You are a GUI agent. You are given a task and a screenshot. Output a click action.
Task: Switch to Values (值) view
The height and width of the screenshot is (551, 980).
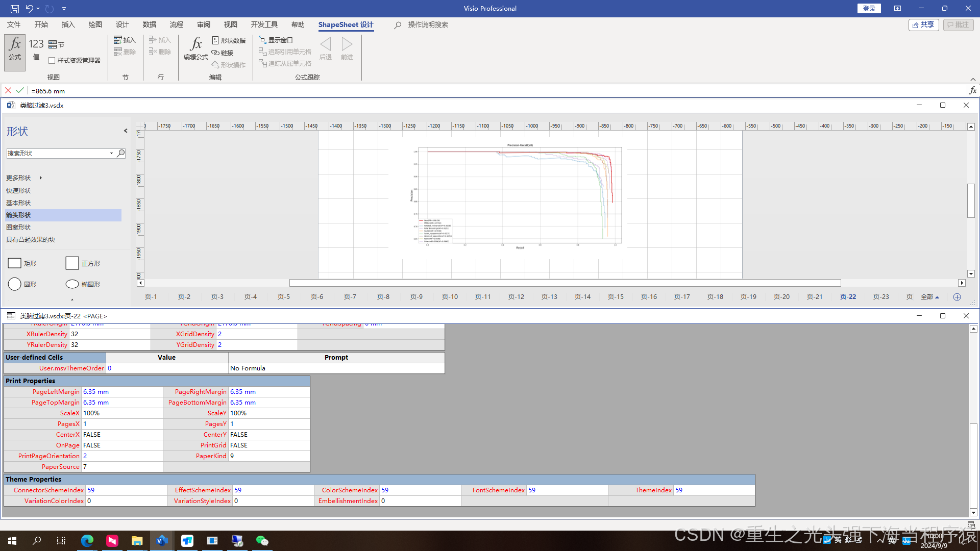click(36, 49)
